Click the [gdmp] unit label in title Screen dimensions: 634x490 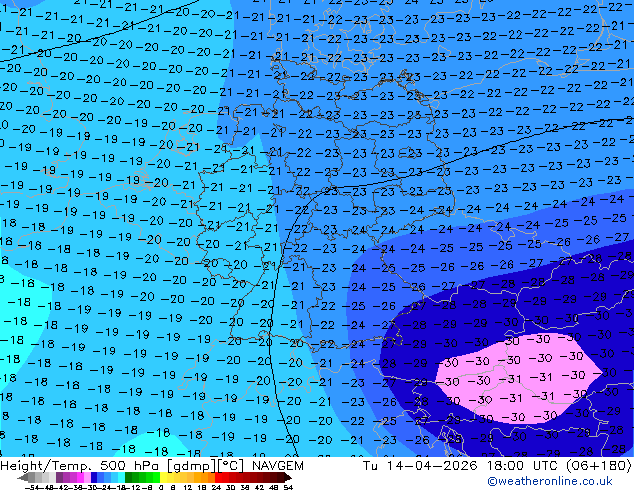(192, 466)
